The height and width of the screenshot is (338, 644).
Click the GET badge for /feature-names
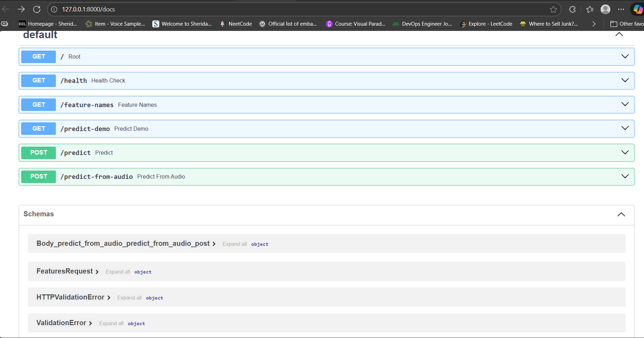click(x=39, y=105)
